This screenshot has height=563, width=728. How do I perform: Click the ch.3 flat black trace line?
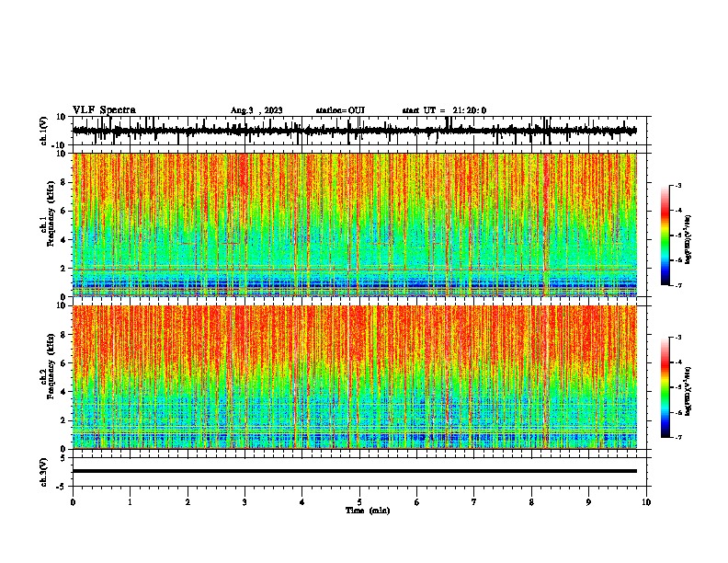point(355,471)
